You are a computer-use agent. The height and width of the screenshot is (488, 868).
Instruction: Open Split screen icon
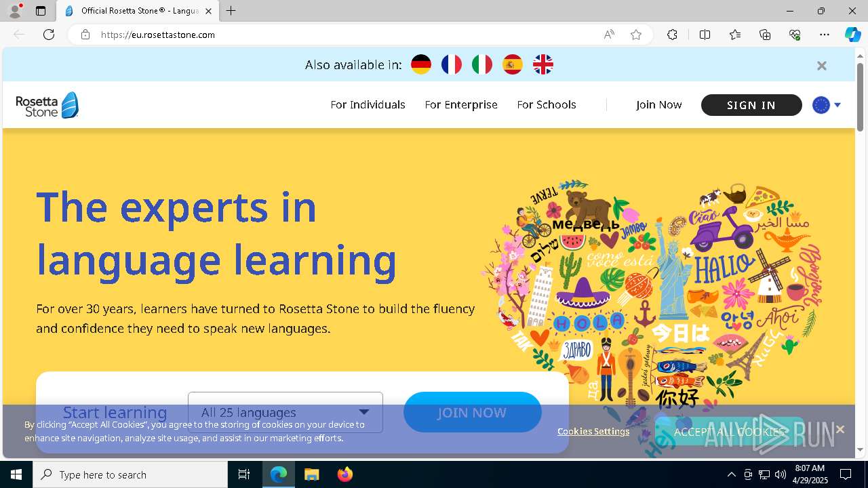point(705,35)
